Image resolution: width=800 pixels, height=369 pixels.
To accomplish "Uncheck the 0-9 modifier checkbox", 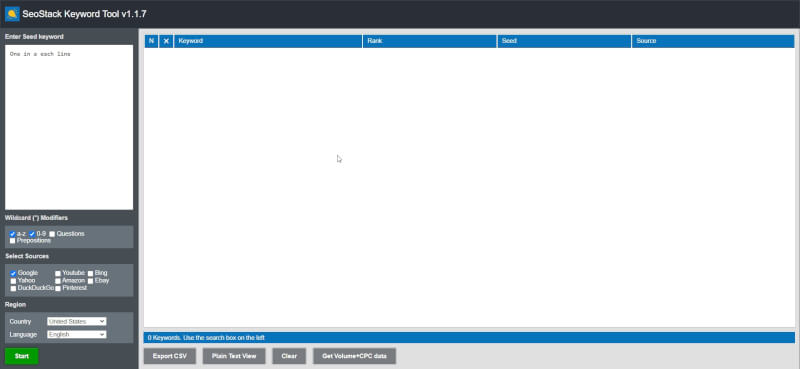I will (32, 234).
